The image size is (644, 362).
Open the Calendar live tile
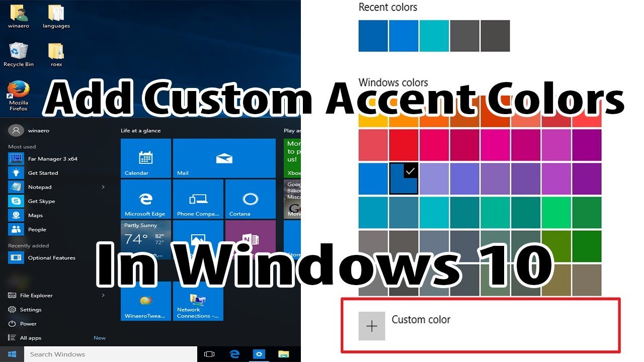[x=146, y=158]
